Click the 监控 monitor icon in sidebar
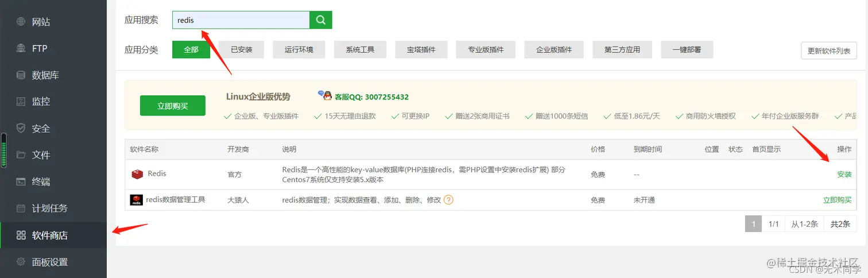868x278 pixels. click(x=21, y=101)
